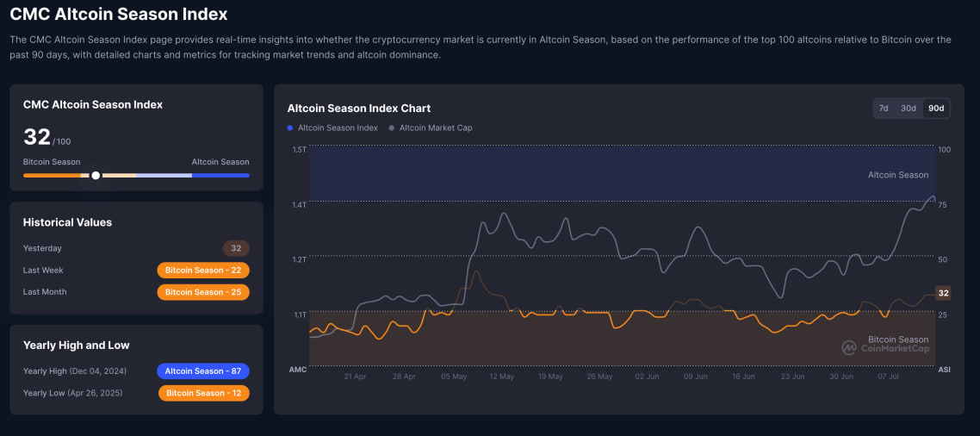Click Yesterday's 32 value badge

coord(236,248)
